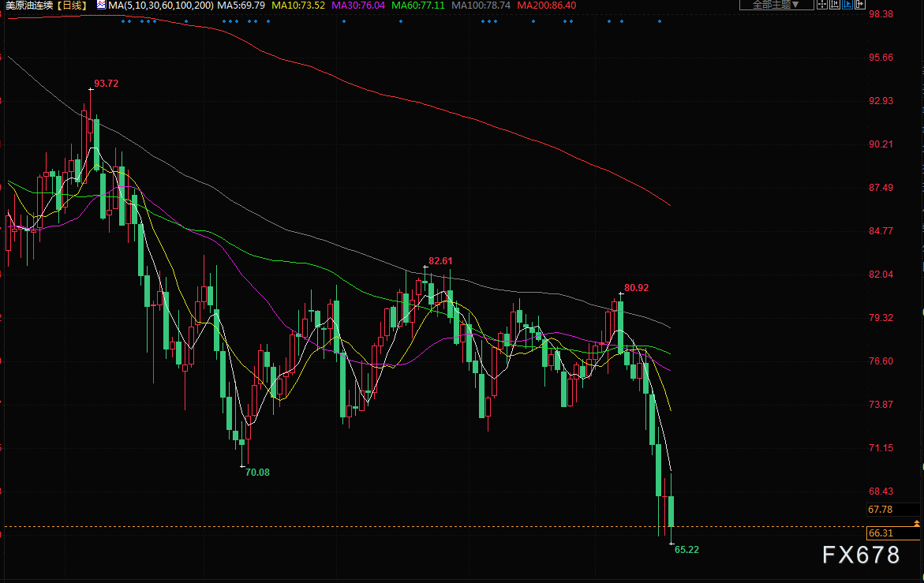Click the MA200 red legend value

[546, 5]
